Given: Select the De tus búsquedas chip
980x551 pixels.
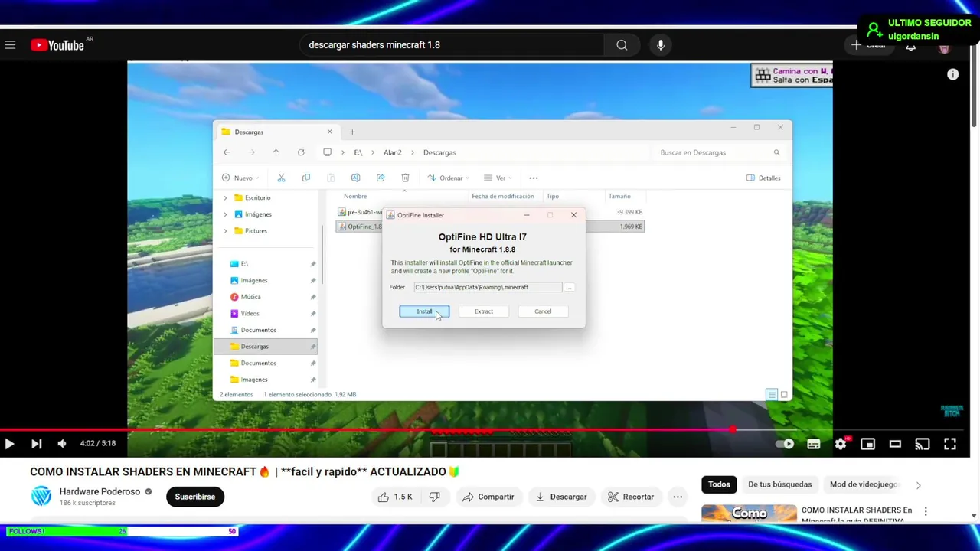Looking at the screenshot, I should (779, 484).
